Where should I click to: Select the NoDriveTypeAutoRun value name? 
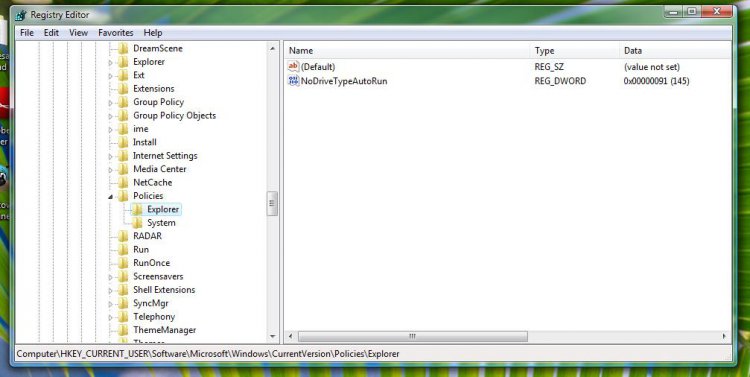point(344,81)
